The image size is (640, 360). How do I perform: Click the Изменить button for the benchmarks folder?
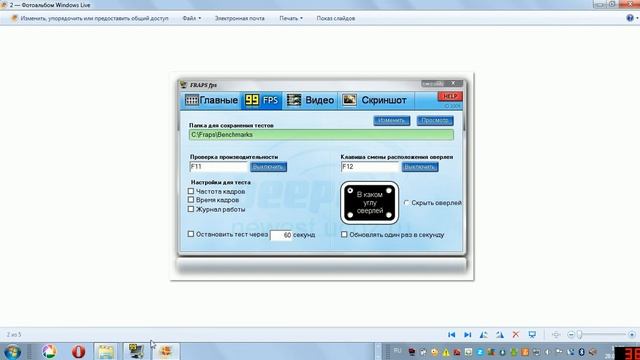pos(391,120)
